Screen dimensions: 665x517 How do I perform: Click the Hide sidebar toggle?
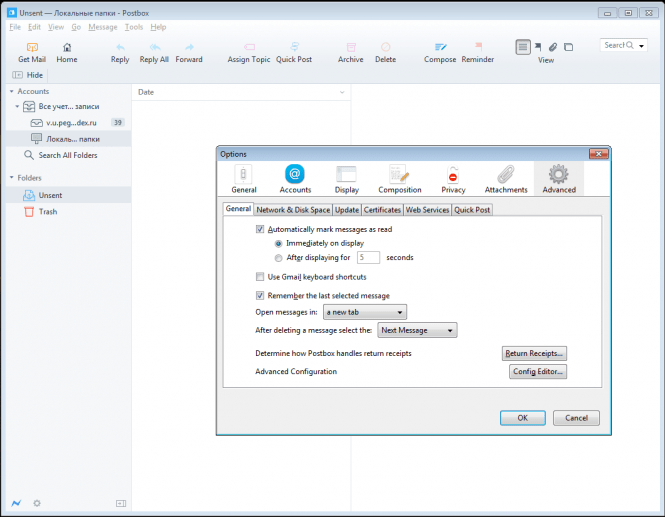click(x=28, y=75)
